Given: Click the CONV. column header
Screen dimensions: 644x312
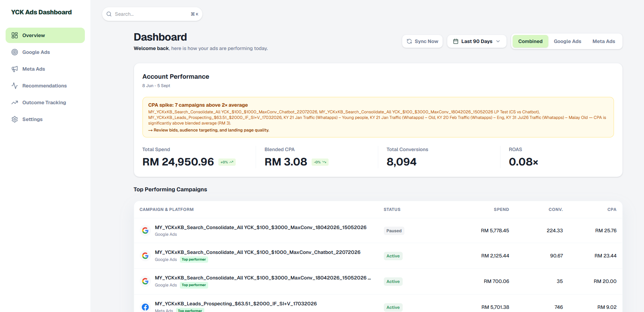Looking at the screenshot, I should [556, 210].
